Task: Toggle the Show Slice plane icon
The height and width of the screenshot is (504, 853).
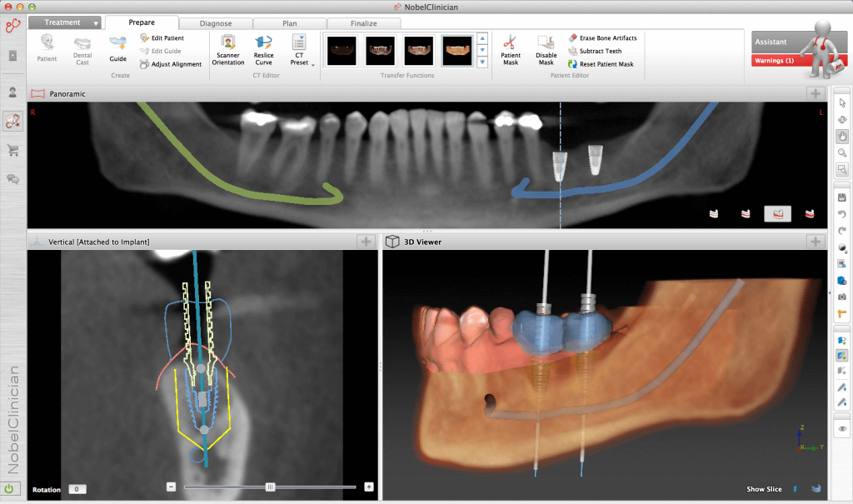Action: [x=797, y=489]
